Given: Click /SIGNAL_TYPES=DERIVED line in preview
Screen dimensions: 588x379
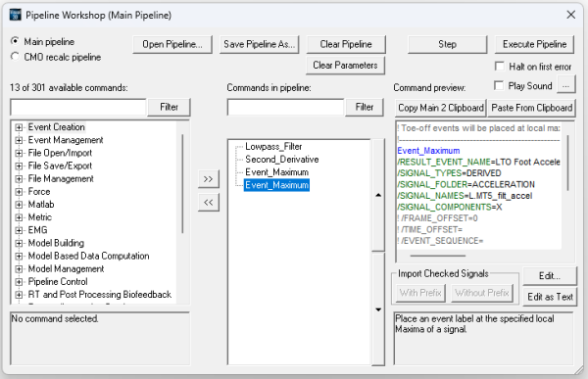Looking at the screenshot, I should pyautogui.click(x=449, y=173).
